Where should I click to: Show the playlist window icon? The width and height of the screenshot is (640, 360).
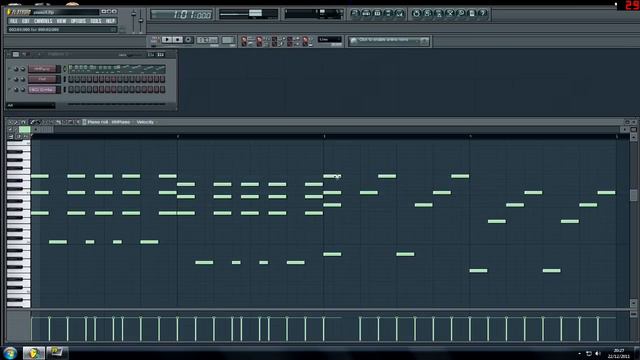pos(355,13)
